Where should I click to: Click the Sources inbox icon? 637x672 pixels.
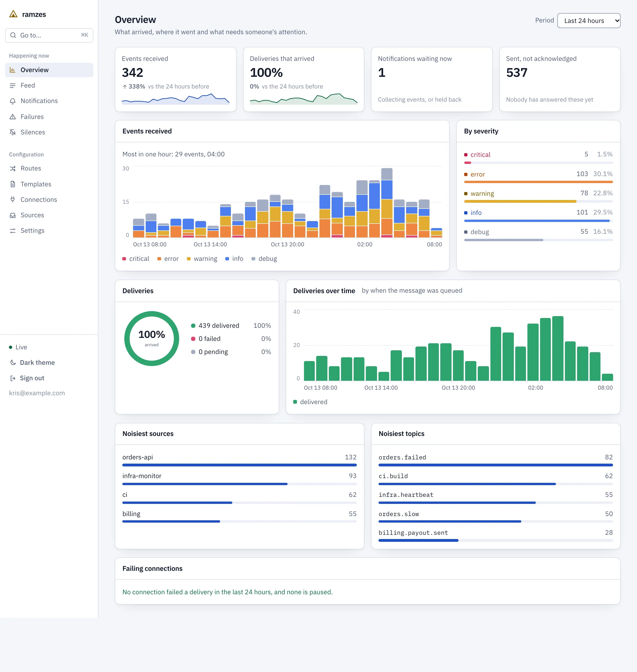13,215
